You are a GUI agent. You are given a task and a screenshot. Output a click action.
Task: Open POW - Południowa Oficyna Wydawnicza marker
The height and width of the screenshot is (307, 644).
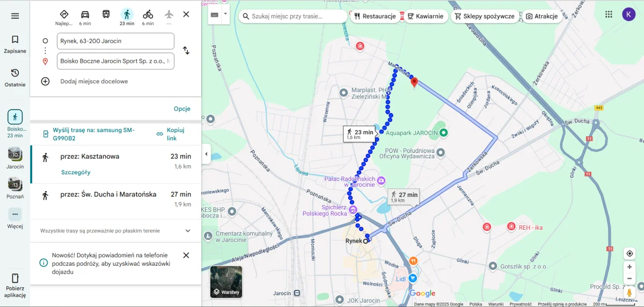(441, 153)
